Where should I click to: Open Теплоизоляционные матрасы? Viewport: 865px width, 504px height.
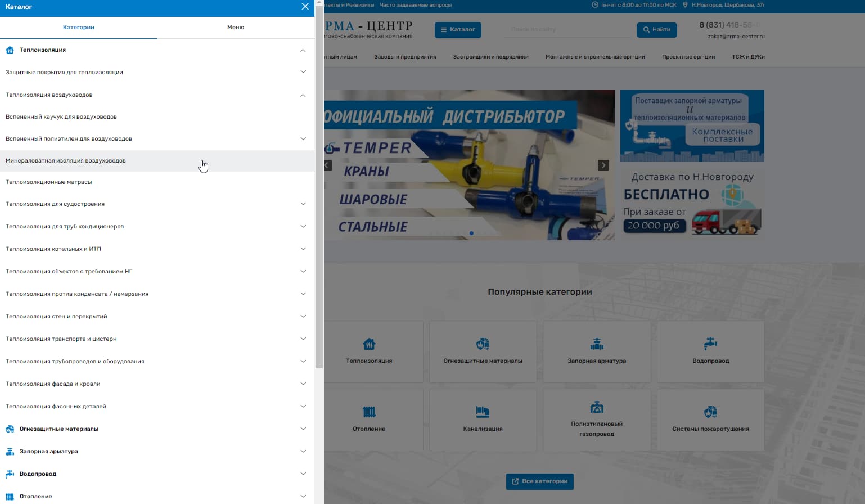49,182
